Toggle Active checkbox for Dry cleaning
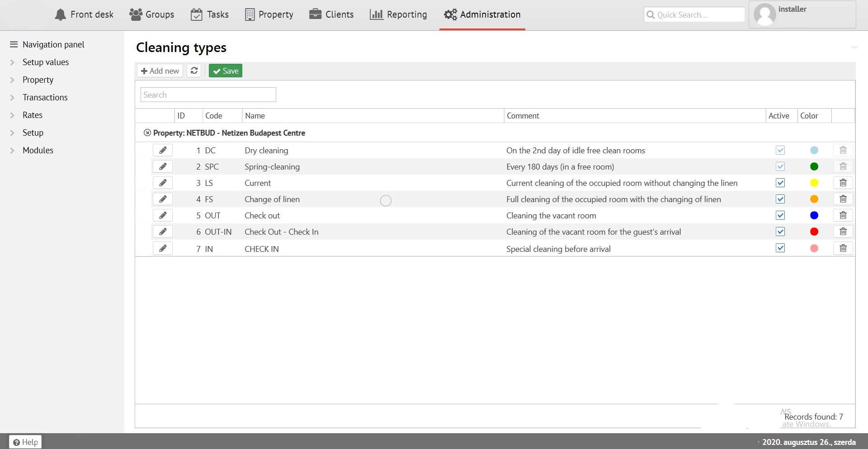868x449 pixels. (780, 150)
